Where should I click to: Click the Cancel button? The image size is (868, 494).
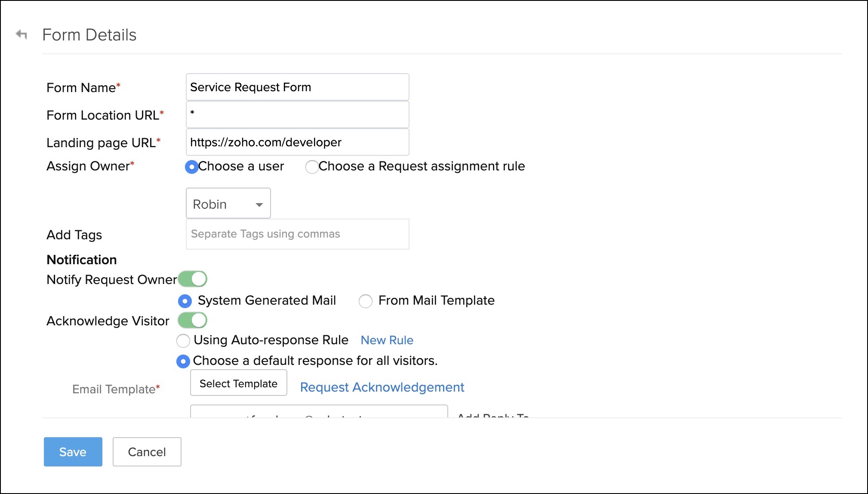pyautogui.click(x=147, y=452)
